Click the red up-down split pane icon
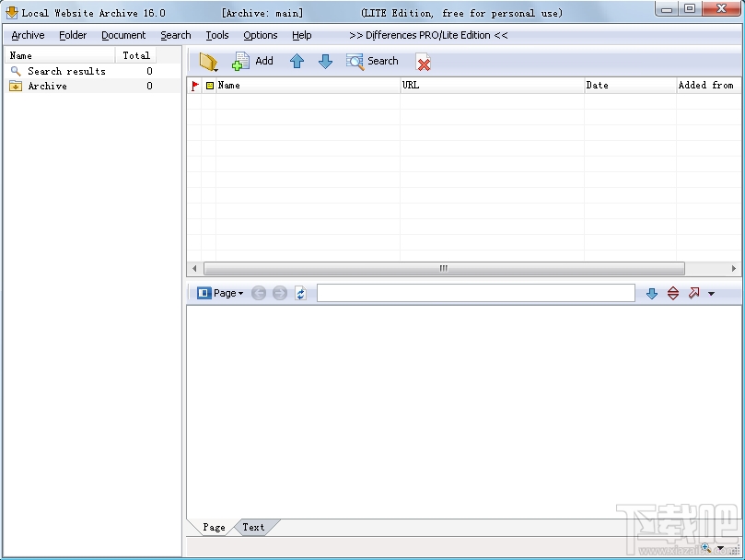 click(673, 293)
